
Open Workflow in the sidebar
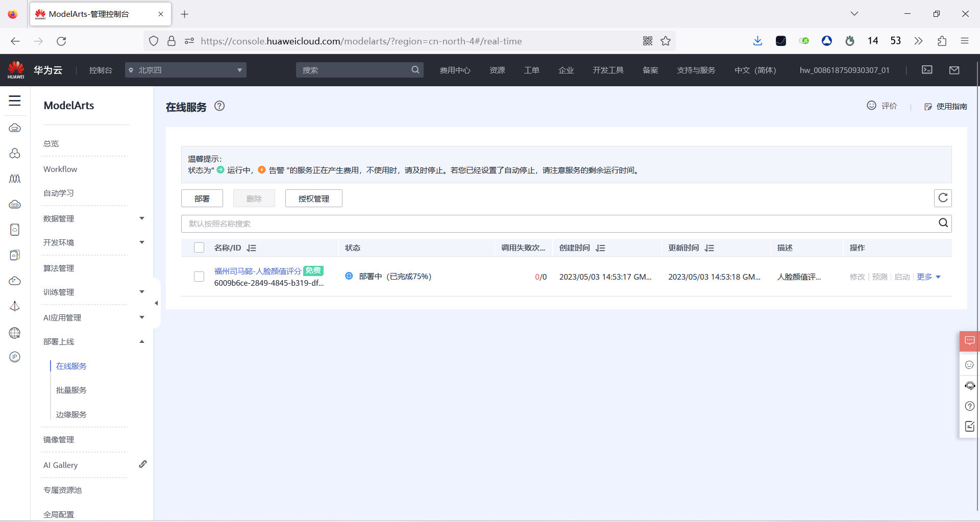point(60,169)
